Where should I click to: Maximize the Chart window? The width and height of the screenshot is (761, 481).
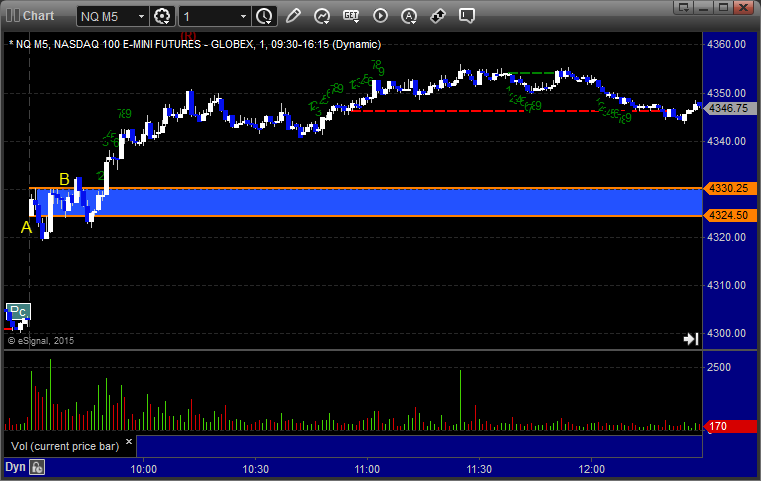(x=723, y=7)
